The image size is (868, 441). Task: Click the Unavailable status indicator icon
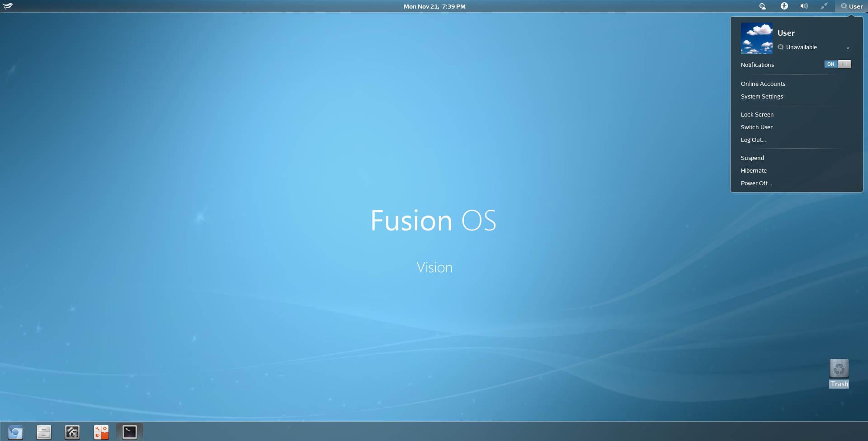tap(780, 47)
